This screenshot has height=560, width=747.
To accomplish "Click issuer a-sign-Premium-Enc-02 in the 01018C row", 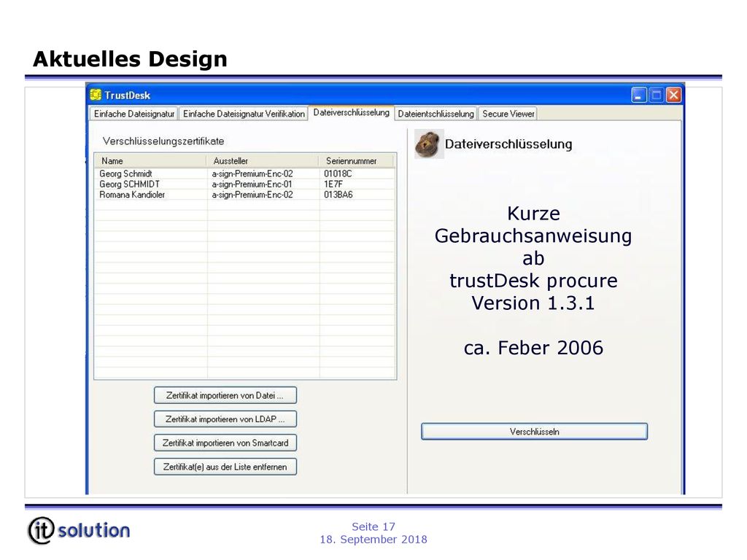I will 252,174.
